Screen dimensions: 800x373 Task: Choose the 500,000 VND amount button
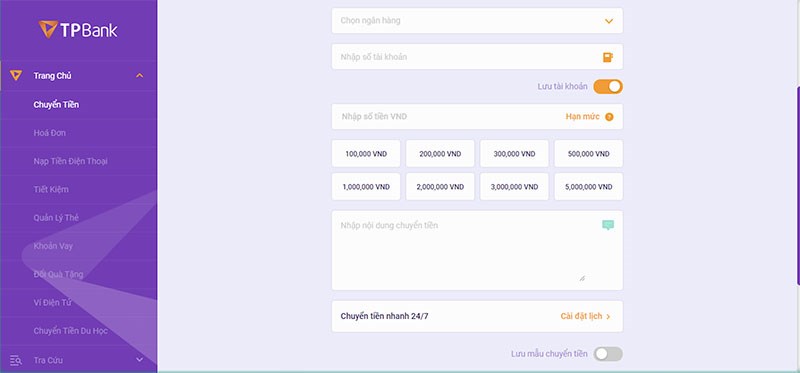coord(588,154)
